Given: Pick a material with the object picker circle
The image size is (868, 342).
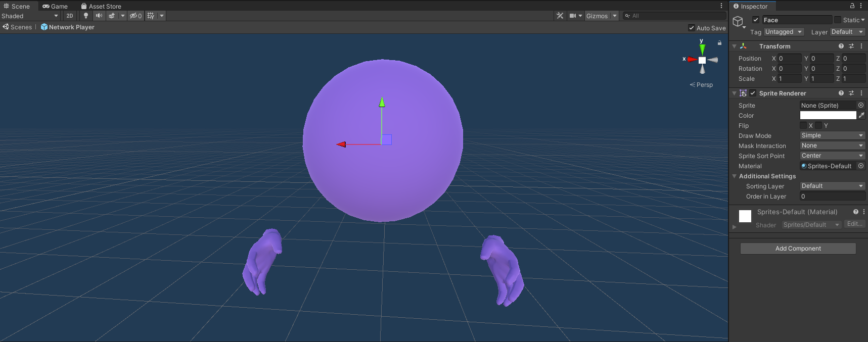Looking at the screenshot, I should (x=861, y=166).
